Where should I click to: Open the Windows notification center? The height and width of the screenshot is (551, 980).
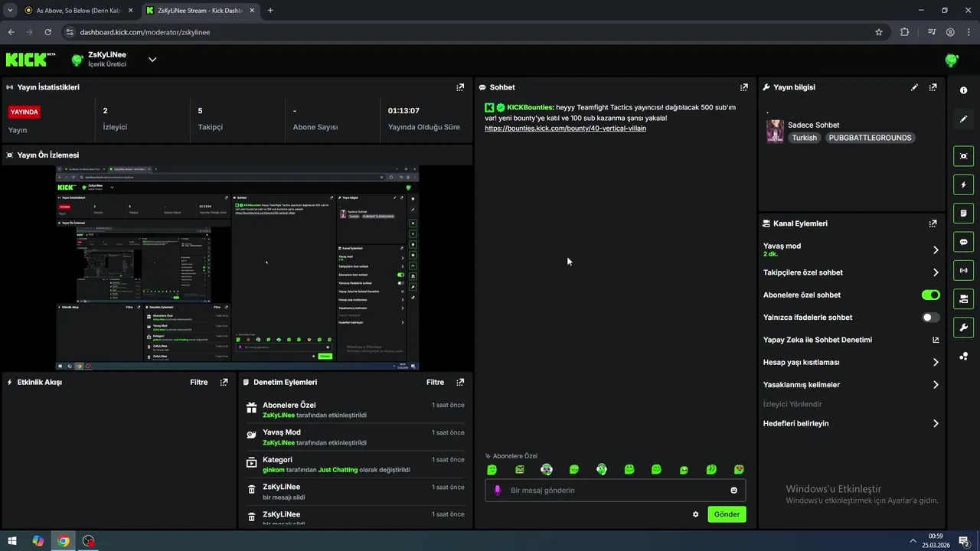pyautogui.click(x=964, y=541)
